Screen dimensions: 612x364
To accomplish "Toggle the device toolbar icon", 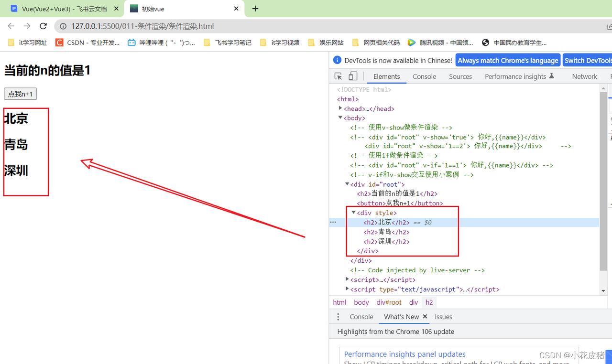I will [353, 76].
